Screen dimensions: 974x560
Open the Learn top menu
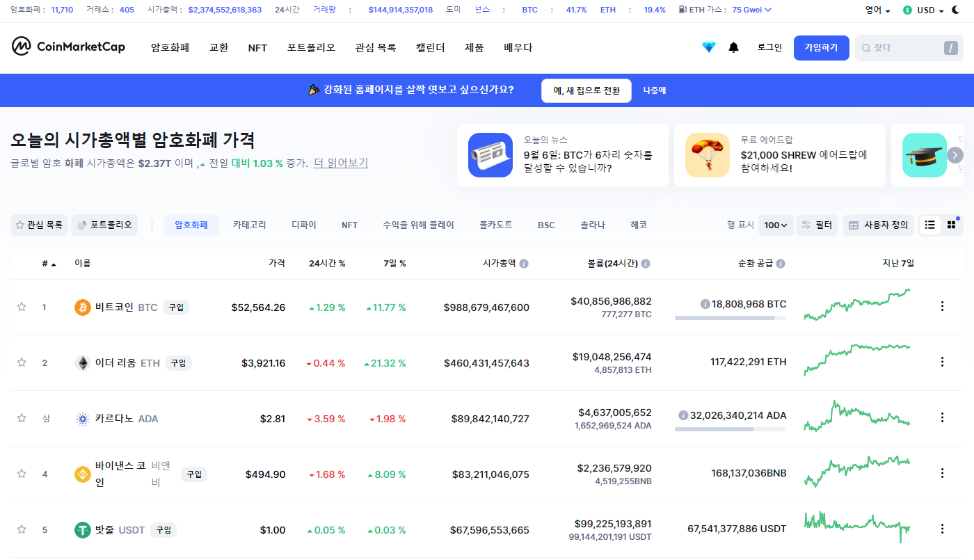tap(518, 47)
